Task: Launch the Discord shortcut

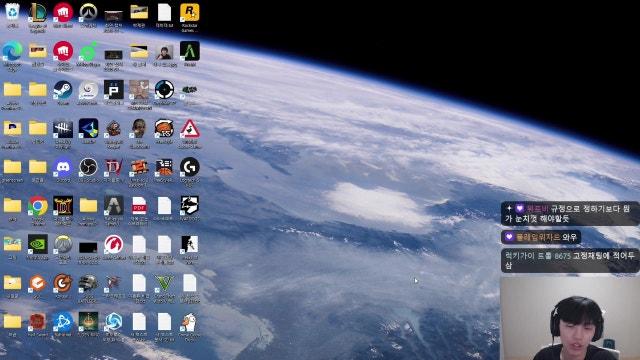Action: point(63,167)
